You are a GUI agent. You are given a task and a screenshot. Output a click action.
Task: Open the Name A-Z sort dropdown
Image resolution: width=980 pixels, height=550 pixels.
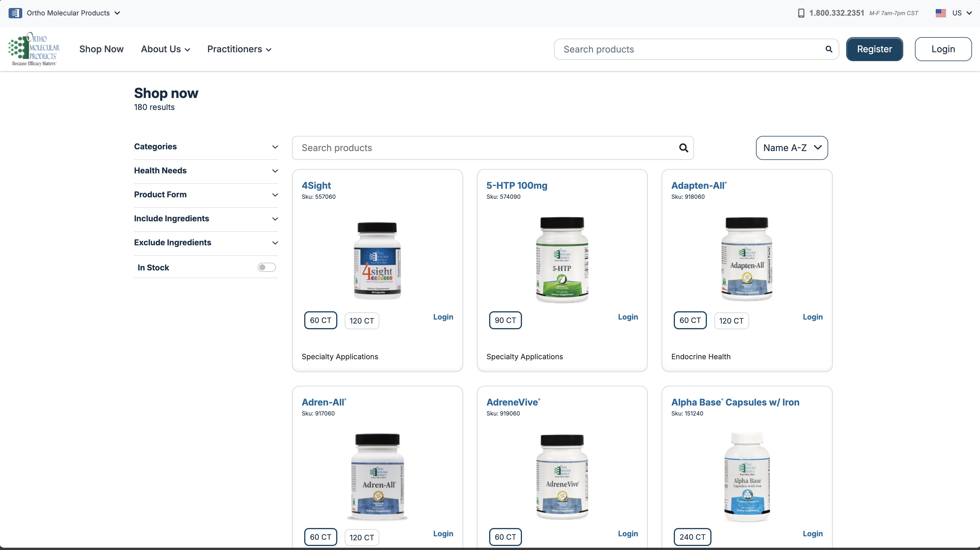tap(791, 148)
